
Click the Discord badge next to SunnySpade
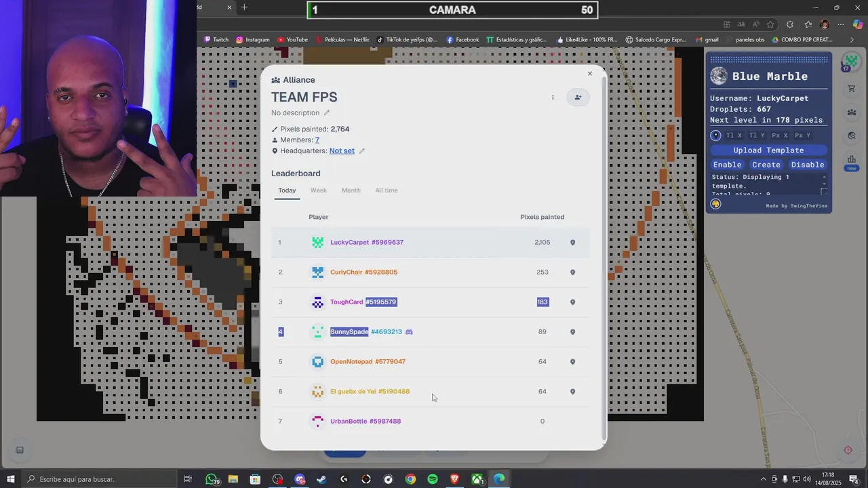[409, 332]
